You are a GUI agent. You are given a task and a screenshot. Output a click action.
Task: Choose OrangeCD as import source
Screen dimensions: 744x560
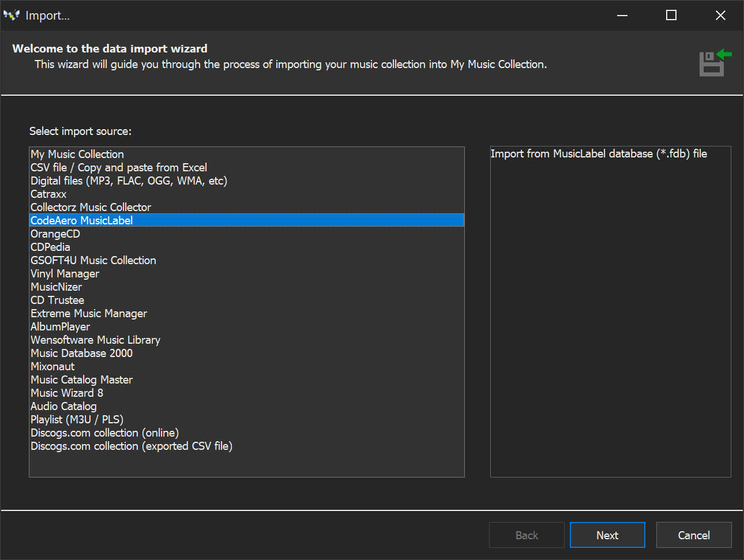click(x=247, y=234)
